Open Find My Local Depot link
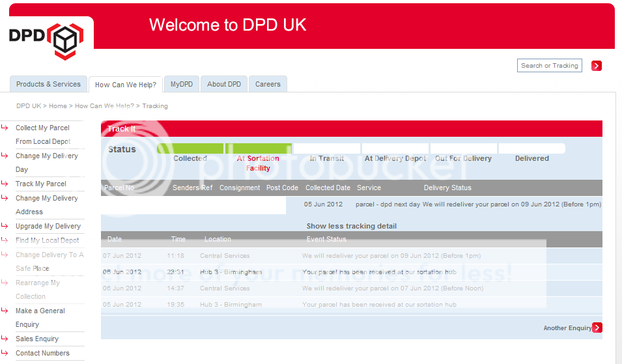The image size is (622, 364). click(47, 240)
